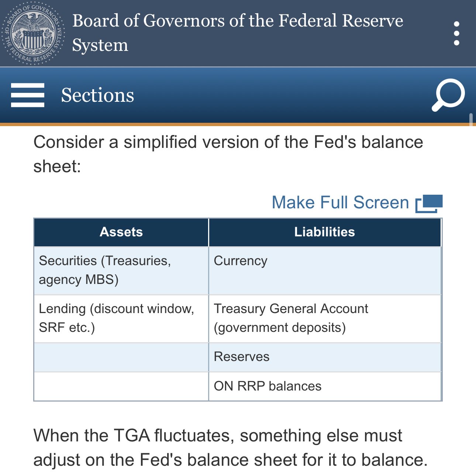Select the Lending (discount window) cell
Image resolution: width=476 pixels, height=472 pixels.
coord(121,318)
